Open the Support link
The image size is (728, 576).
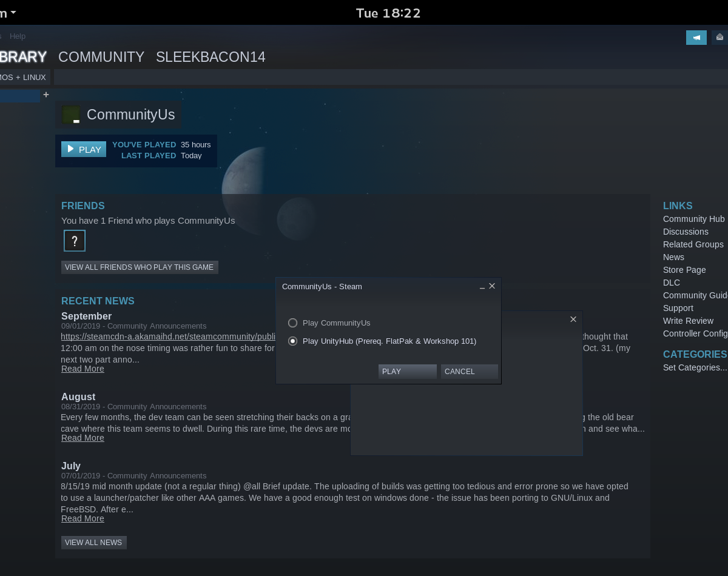click(678, 308)
